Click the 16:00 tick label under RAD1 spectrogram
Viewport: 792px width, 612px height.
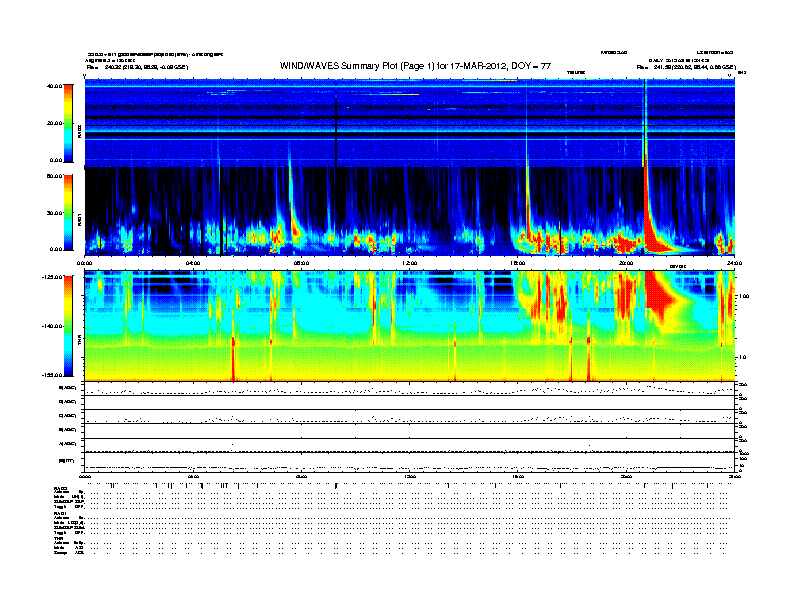[x=518, y=263]
